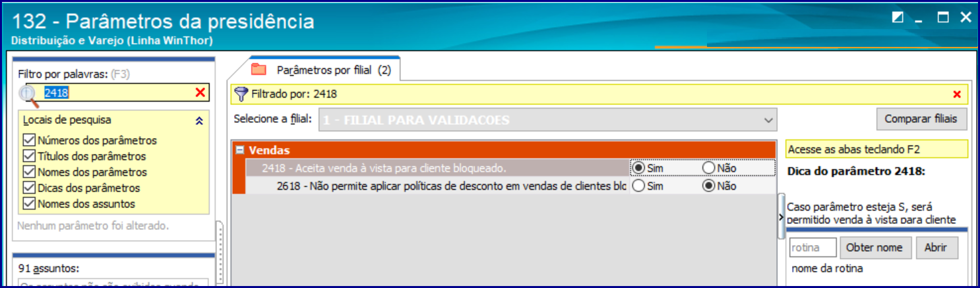Maximize the Parâmetros da presidência window

[943, 18]
